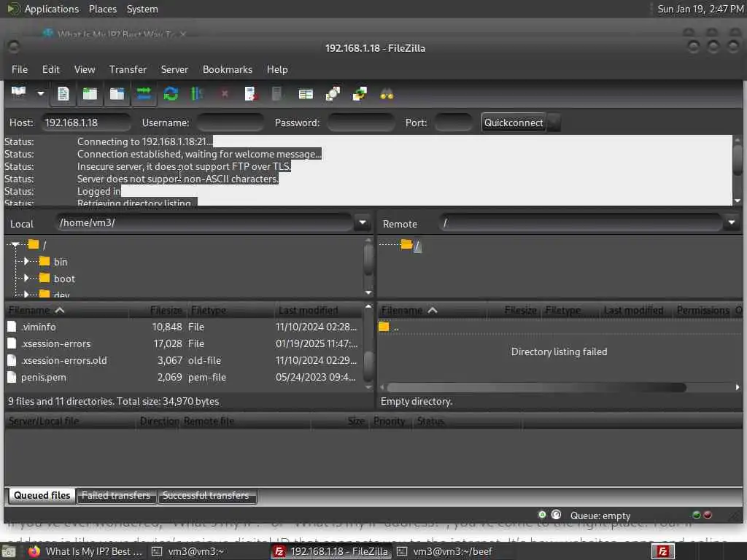Click the remote path field
747x560 pixels.
tap(581, 222)
